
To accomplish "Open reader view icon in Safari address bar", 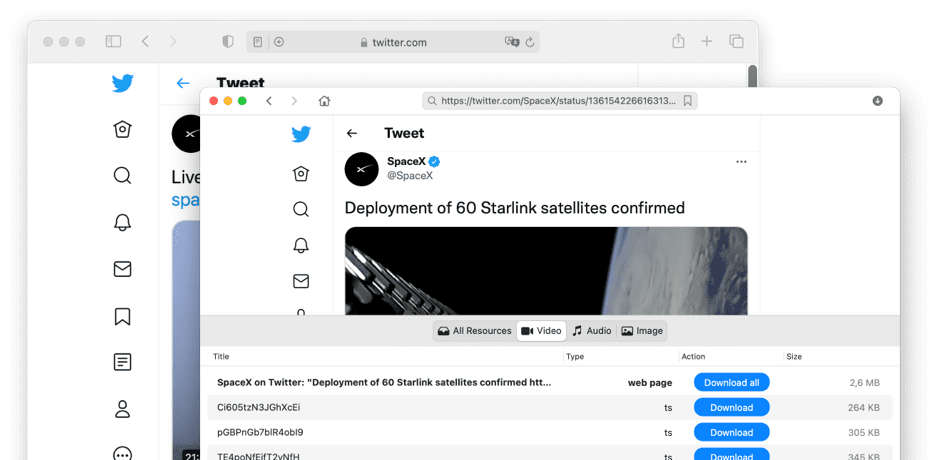I will point(257,42).
